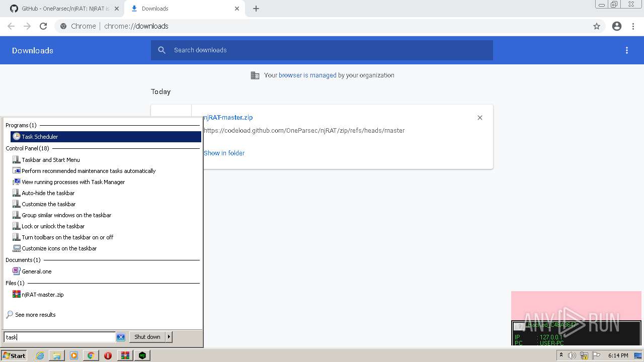Select Group similar windows on the taskbar

(66, 215)
